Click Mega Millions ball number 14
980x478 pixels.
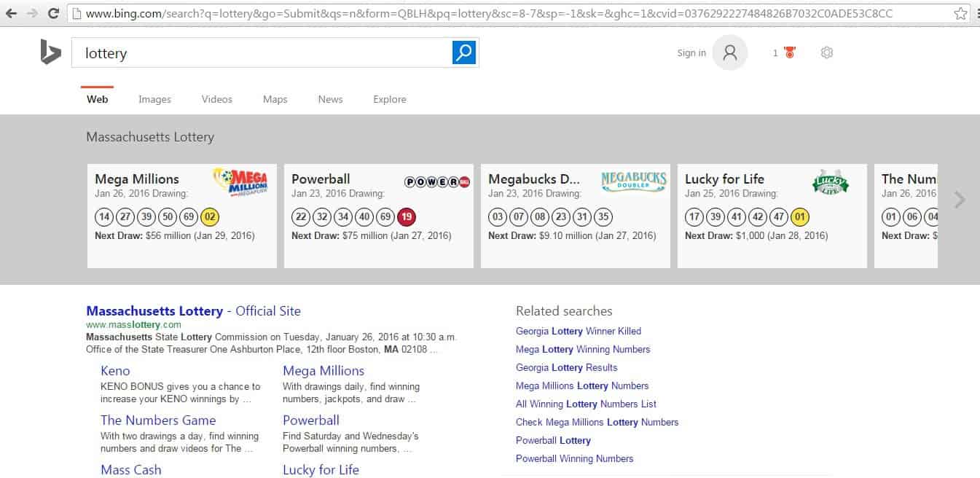(x=104, y=217)
